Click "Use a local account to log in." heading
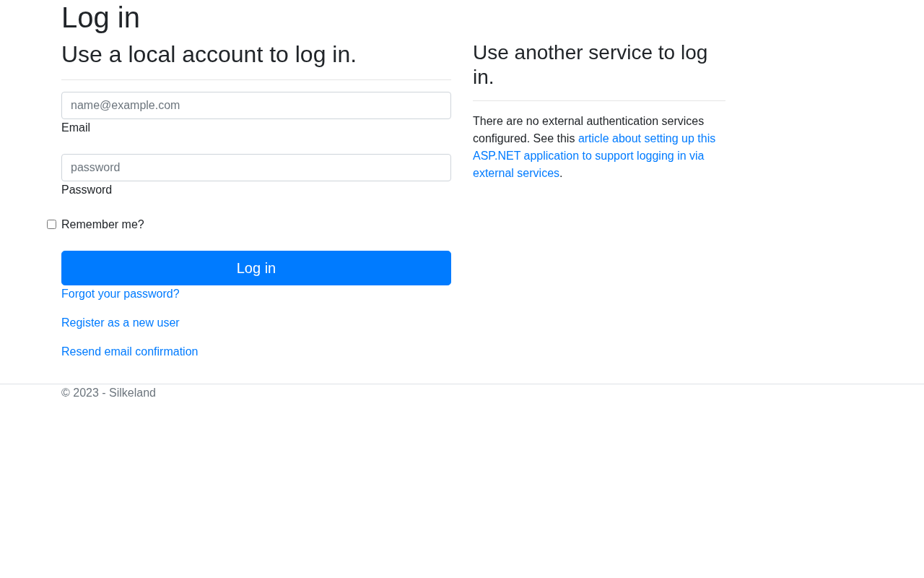This screenshot has height=578, width=924. click(209, 55)
